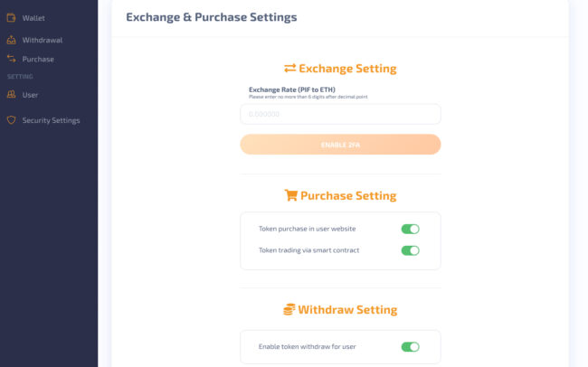Click the Withdrawal icon in sidebar

[11, 40]
